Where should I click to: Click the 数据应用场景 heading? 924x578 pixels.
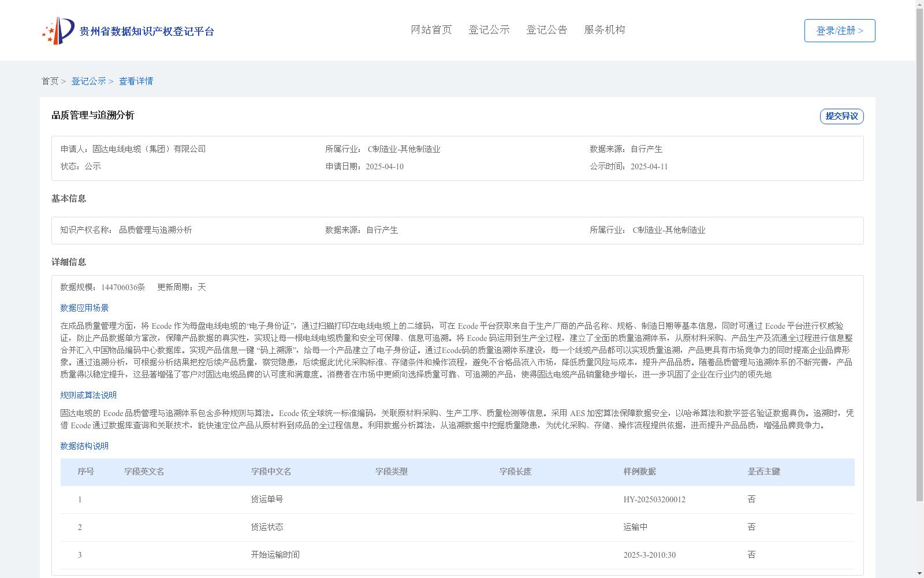[84, 308]
